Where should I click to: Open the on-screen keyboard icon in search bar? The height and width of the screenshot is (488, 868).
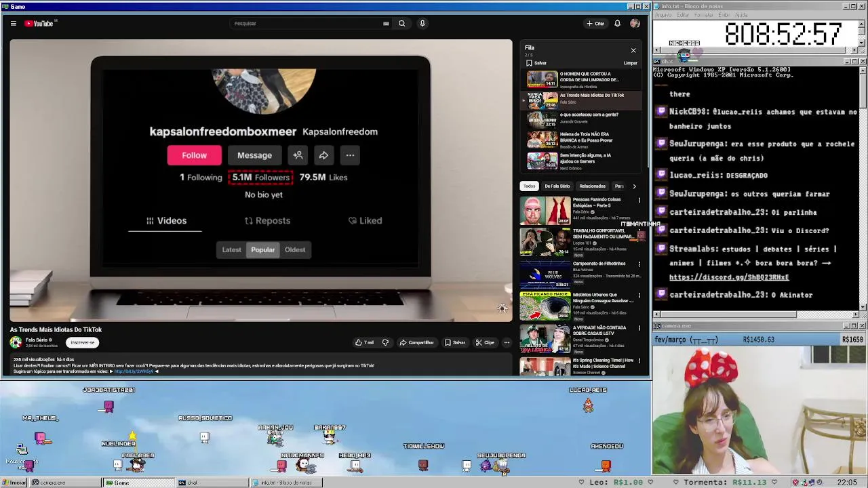click(386, 24)
